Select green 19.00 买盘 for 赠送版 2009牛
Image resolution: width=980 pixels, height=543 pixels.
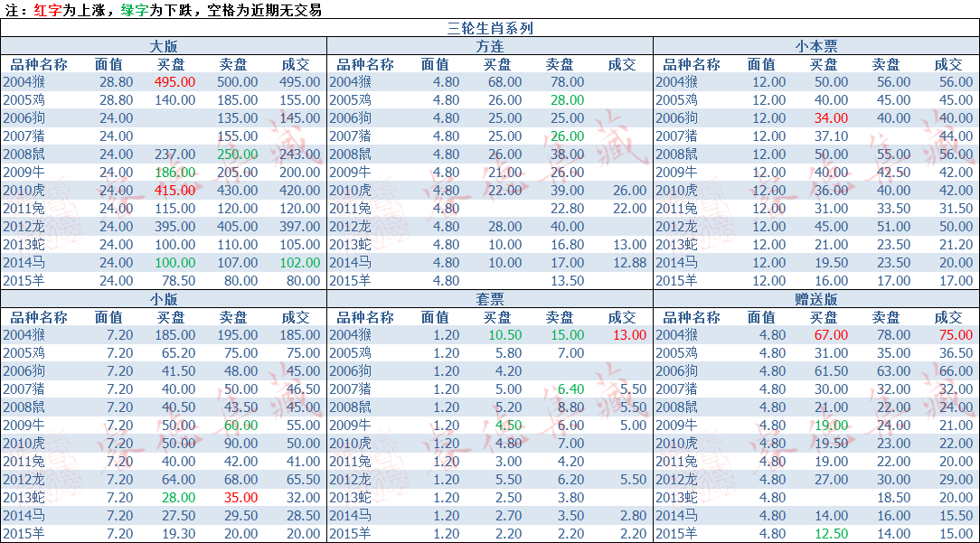click(831, 425)
